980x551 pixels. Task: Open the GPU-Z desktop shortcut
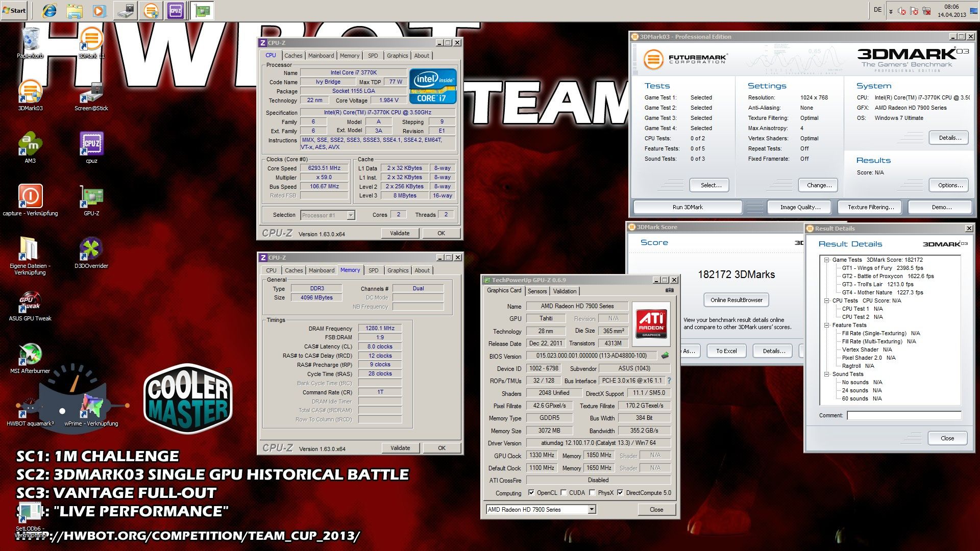coord(91,200)
